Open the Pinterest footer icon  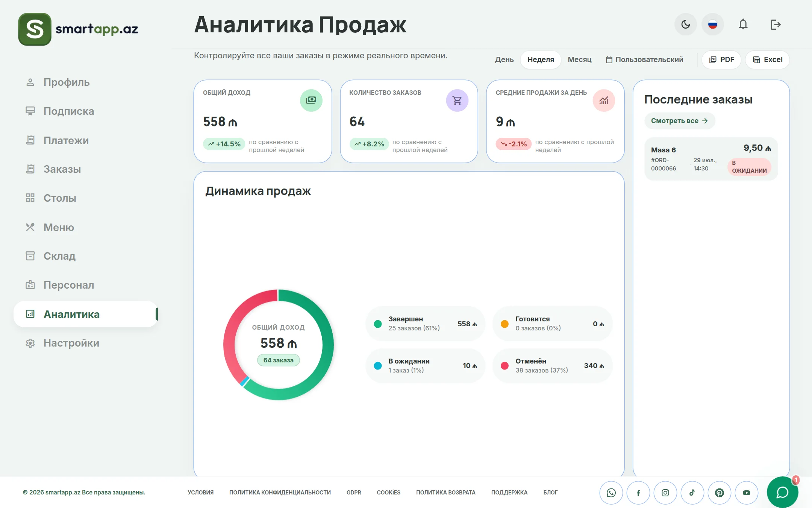[x=720, y=493]
